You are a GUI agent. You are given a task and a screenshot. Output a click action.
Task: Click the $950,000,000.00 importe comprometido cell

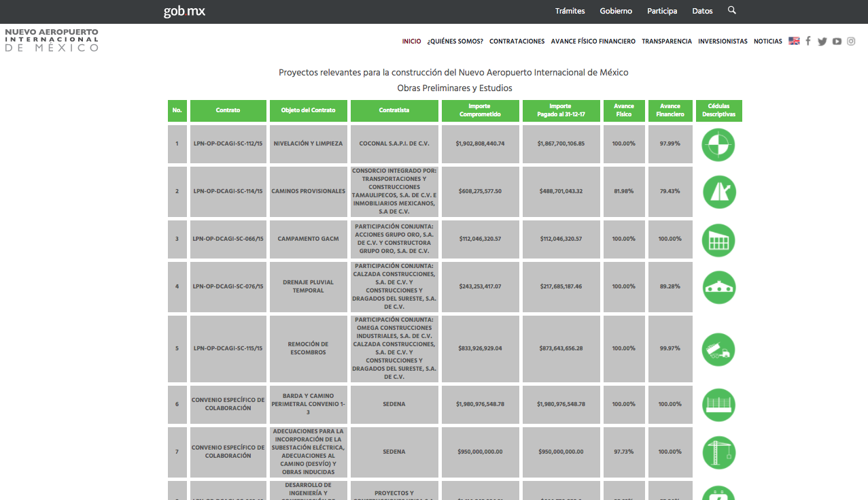[480, 452]
